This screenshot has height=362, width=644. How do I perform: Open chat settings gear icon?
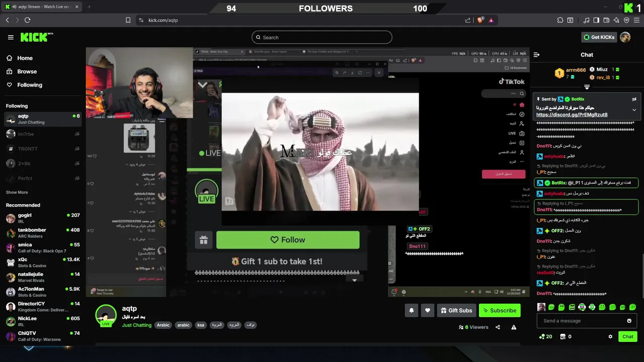point(610,336)
